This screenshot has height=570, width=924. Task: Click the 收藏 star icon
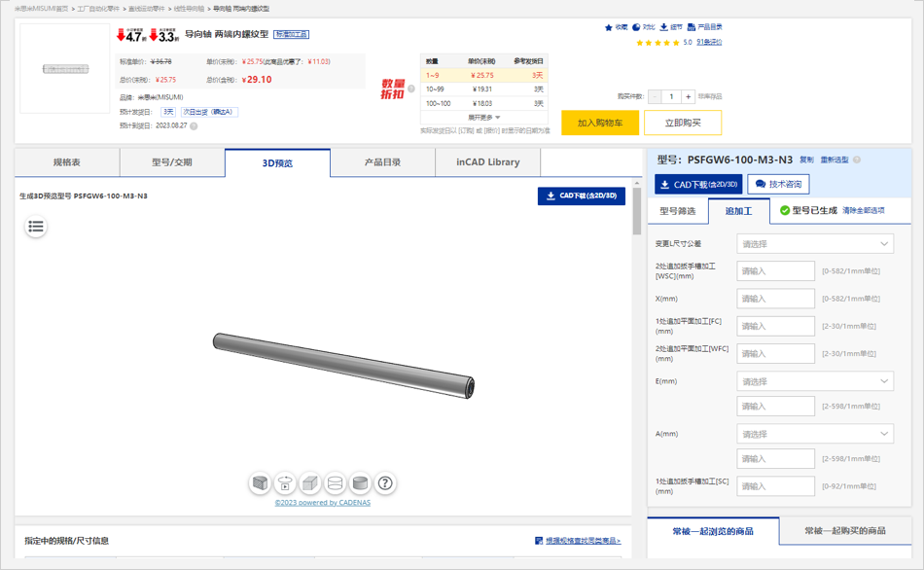(x=609, y=27)
